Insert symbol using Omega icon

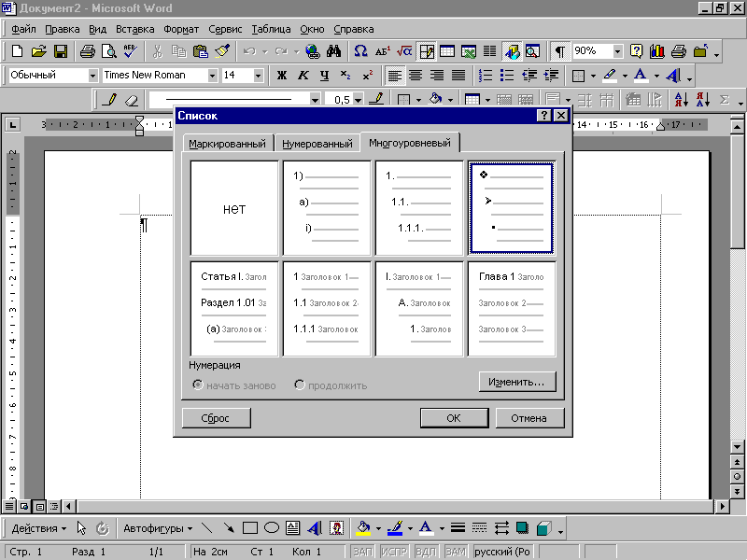coord(360,51)
